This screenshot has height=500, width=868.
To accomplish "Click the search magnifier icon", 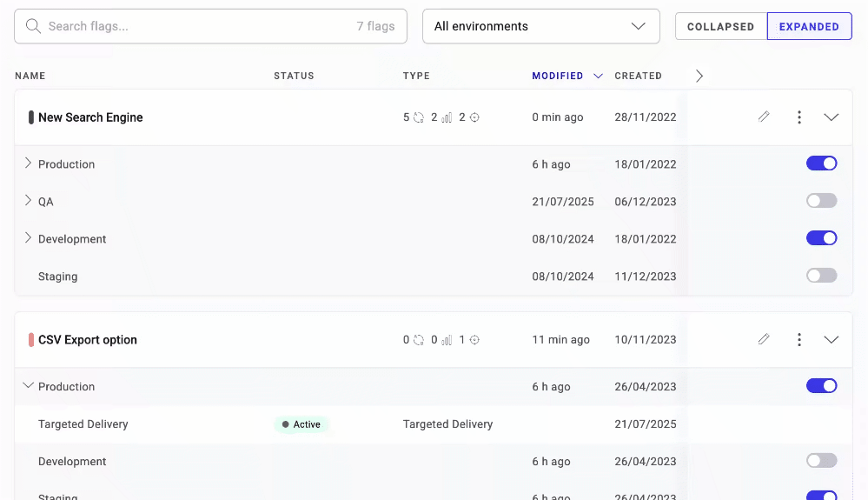I will (x=34, y=26).
